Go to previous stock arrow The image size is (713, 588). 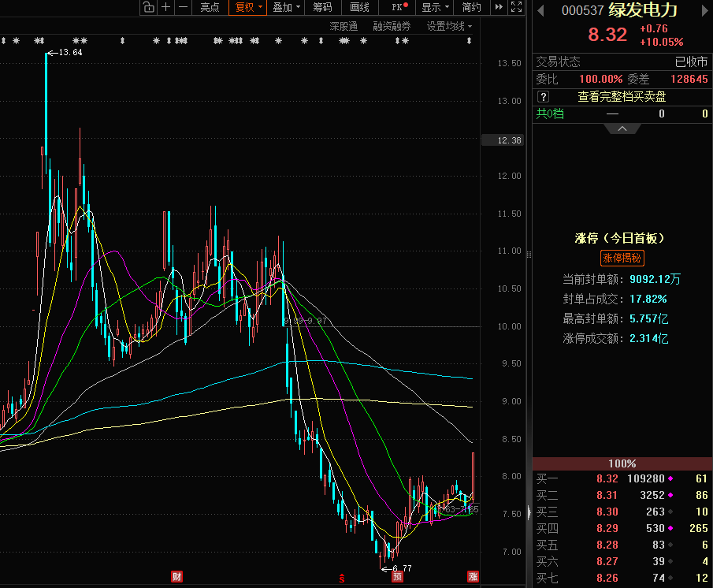pyautogui.click(x=540, y=10)
